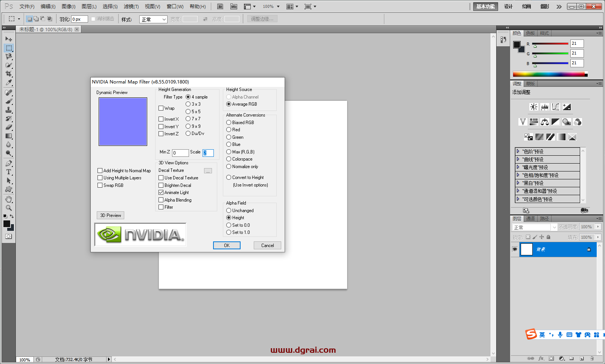605x364 pixels.
Task: Open the 样式 style dropdown
Action: tap(153, 20)
